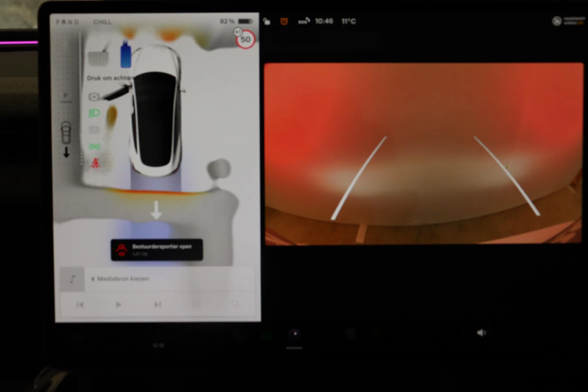This screenshot has width=588, height=392.
Task: Toggle the speed limit chime speaker icon
Action: click(237, 32)
